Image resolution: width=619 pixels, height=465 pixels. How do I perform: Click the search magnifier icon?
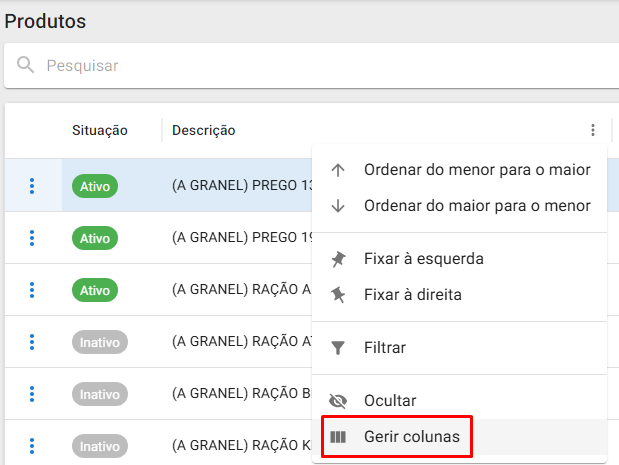(25, 66)
